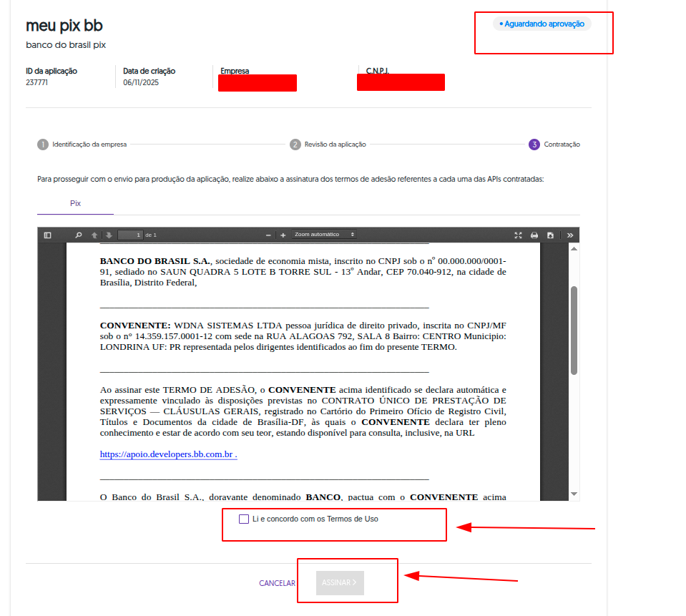
Task: Click the PDF page number field
Action: [x=130, y=235]
